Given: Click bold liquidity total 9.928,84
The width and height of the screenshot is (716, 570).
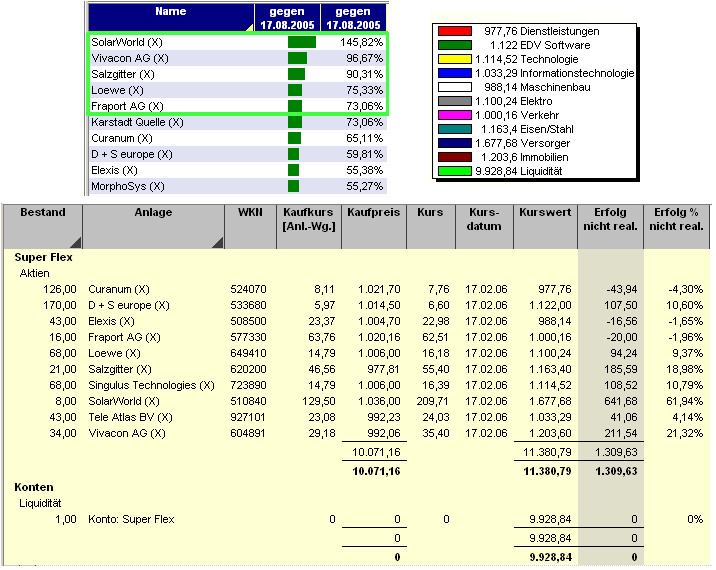Looking at the screenshot, I should tap(550, 557).
